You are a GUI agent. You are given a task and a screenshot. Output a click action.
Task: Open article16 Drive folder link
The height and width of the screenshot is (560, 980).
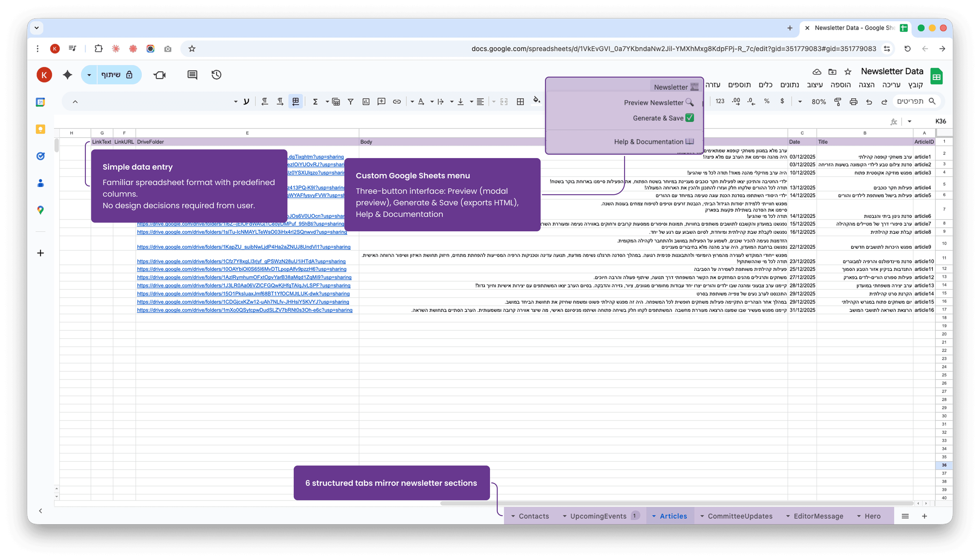pyautogui.click(x=245, y=310)
